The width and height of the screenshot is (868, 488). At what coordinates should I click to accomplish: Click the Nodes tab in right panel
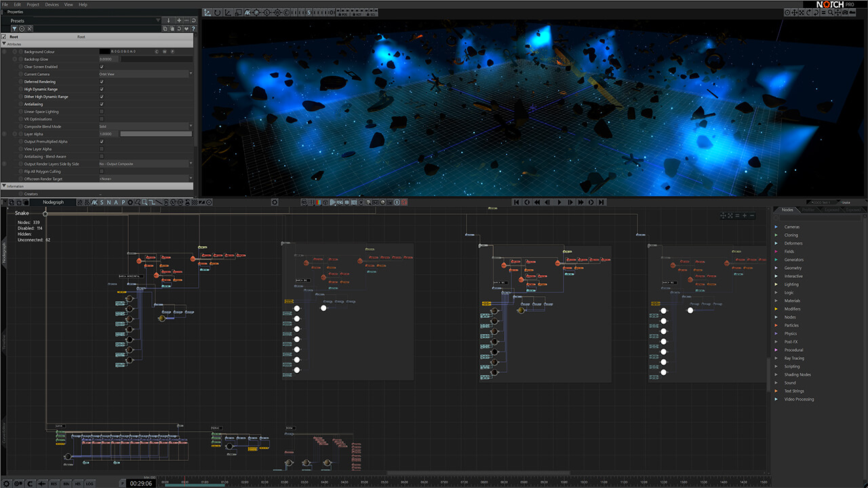coord(787,210)
